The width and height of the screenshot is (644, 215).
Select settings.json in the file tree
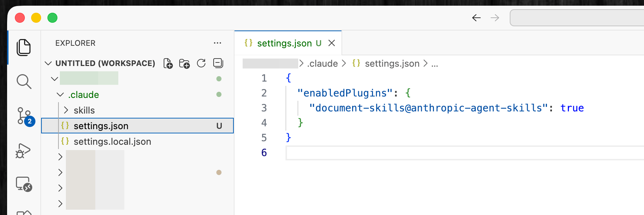101,126
